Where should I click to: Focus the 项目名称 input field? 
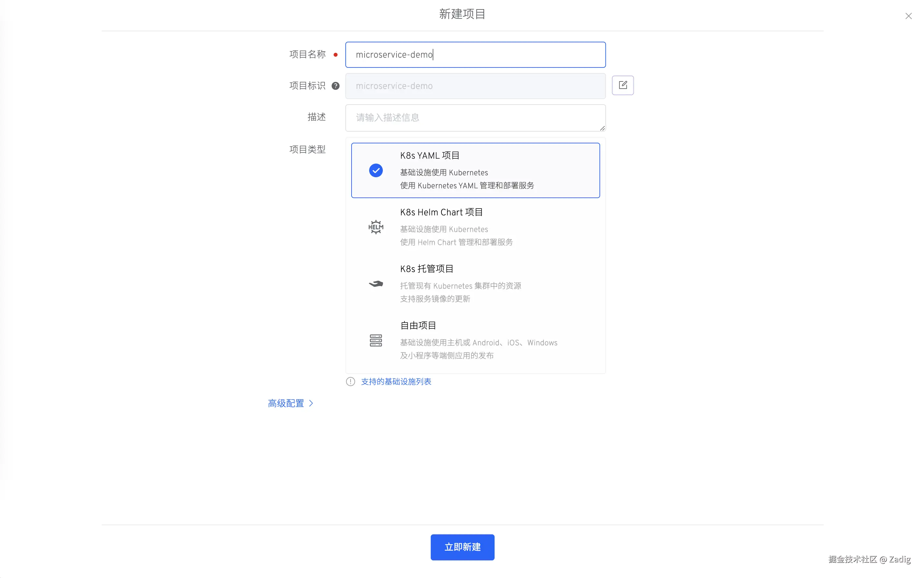[x=475, y=55]
